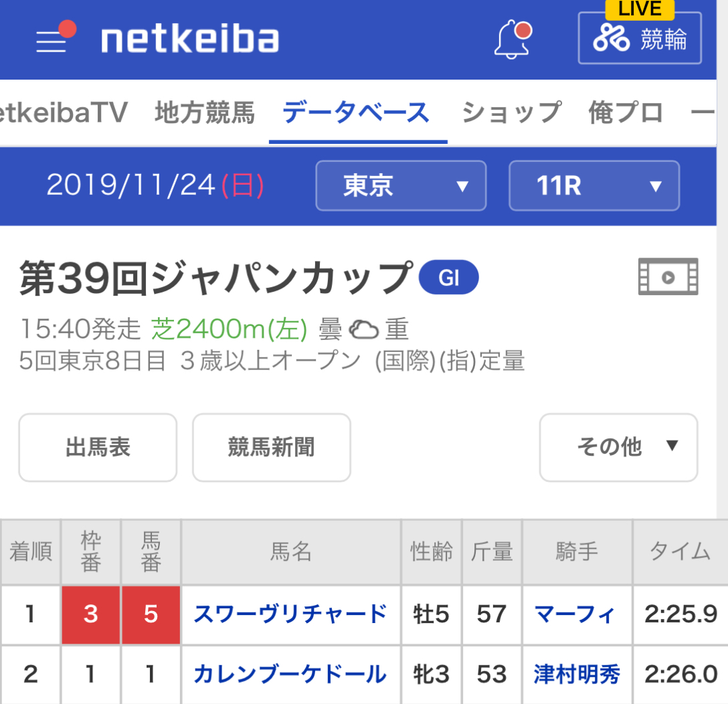Open the 俺プロ tab
The height and width of the screenshot is (704, 728).
[626, 113]
